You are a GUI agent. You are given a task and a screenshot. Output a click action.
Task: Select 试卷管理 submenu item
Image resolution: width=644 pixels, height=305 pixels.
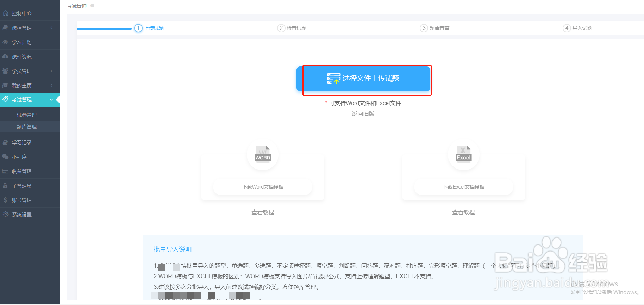30,115
